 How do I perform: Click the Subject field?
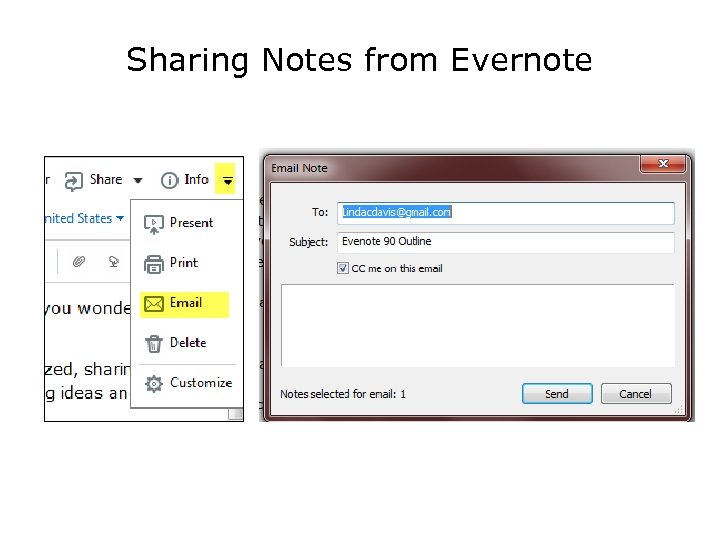506,242
